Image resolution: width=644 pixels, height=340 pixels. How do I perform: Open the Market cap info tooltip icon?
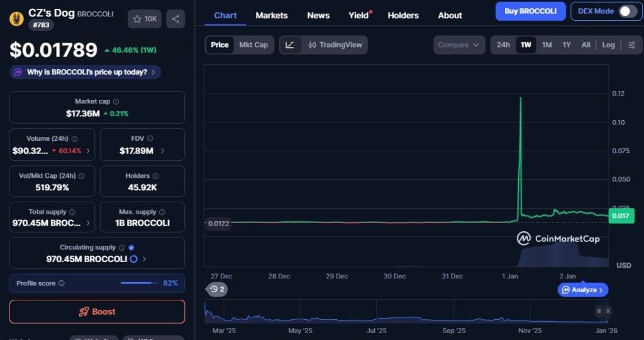click(x=116, y=101)
